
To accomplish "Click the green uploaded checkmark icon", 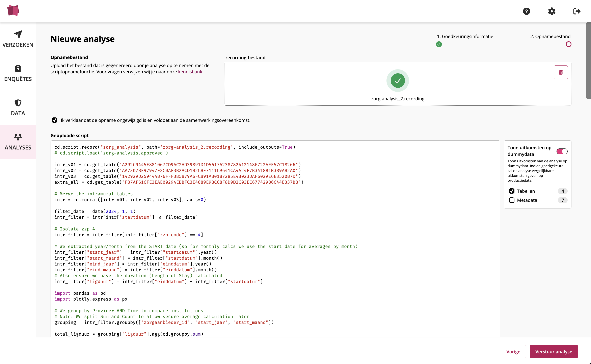I will [x=398, y=81].
